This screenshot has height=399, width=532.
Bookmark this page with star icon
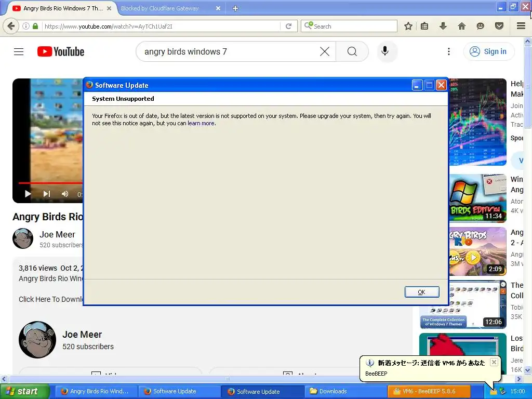click(408, 26)
